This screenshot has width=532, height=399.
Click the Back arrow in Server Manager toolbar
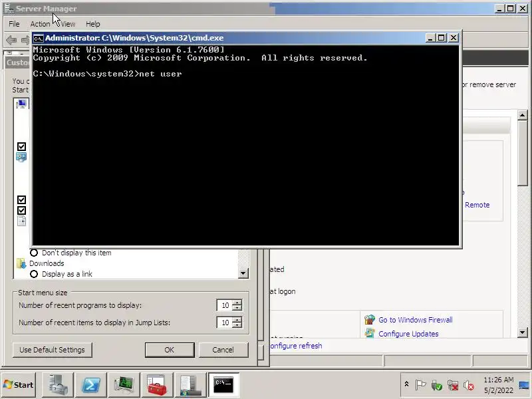coord(11,40)
